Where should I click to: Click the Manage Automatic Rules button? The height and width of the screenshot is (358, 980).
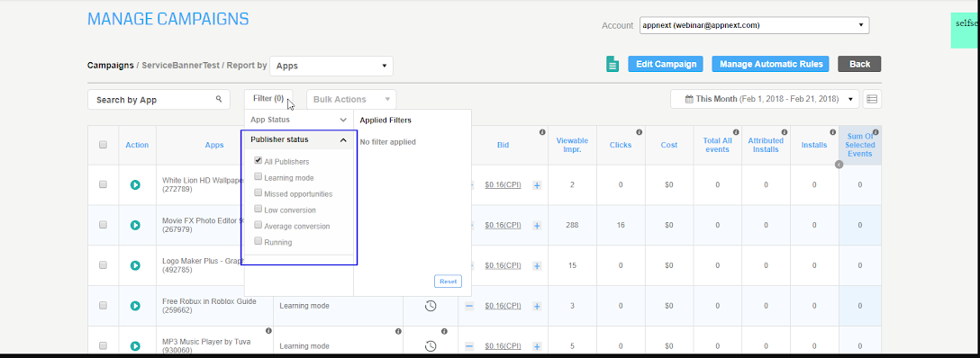coord(771,64)
